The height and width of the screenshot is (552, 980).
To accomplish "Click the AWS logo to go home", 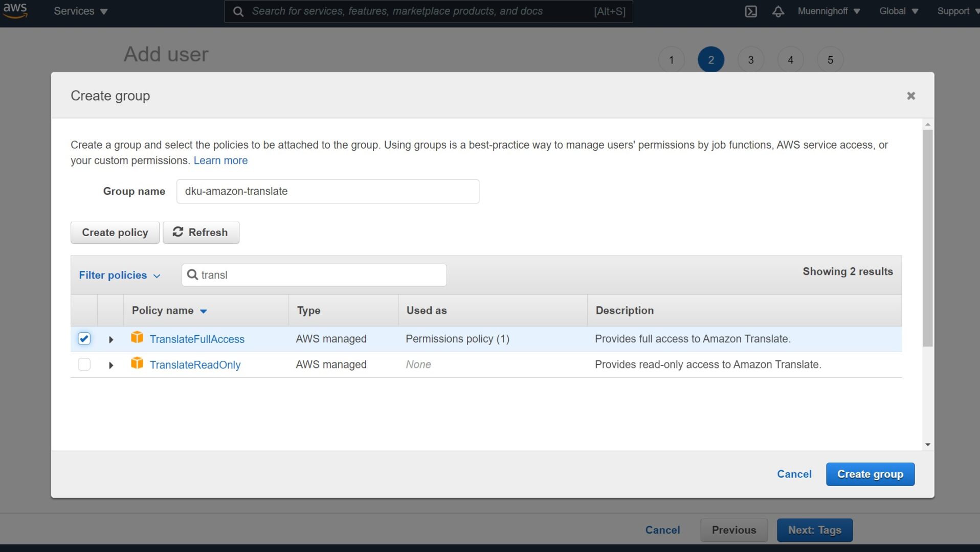I will tap(15, 11).
